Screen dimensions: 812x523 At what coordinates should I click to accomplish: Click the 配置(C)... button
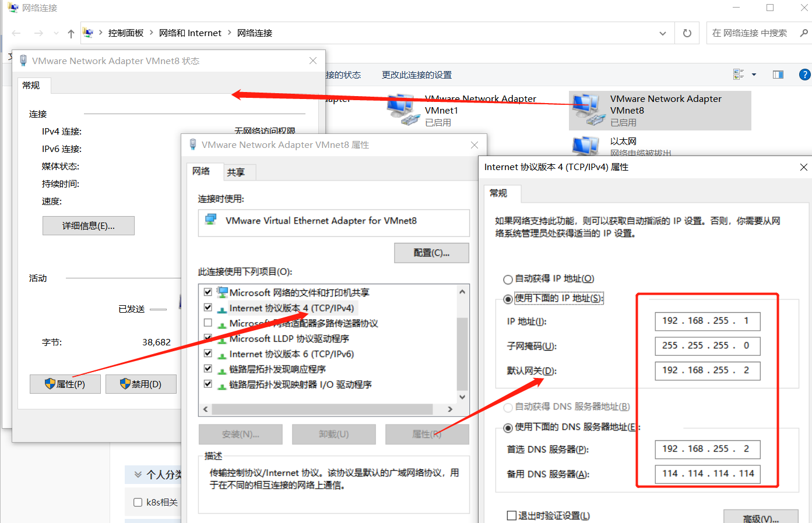coord(432,253)
